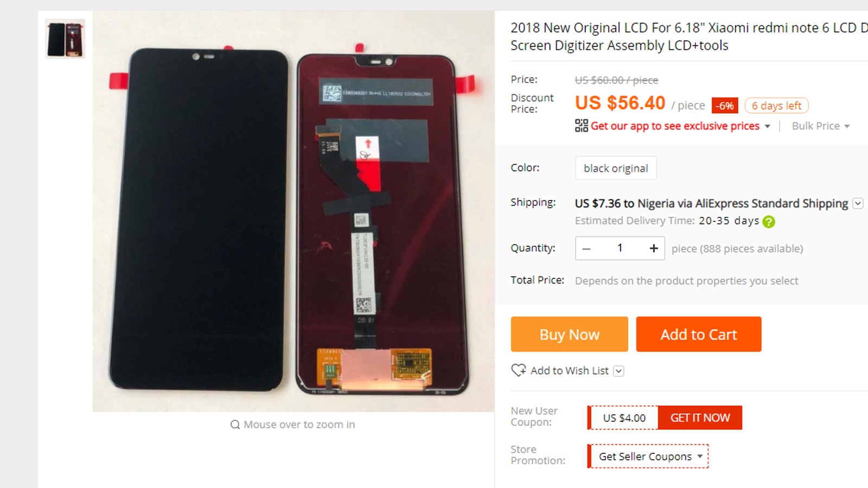The height and width of the screenshot is (488, 868).
Task: Expand the Add to Wish List dropdown arrow
Action: [x=618, y=371]
